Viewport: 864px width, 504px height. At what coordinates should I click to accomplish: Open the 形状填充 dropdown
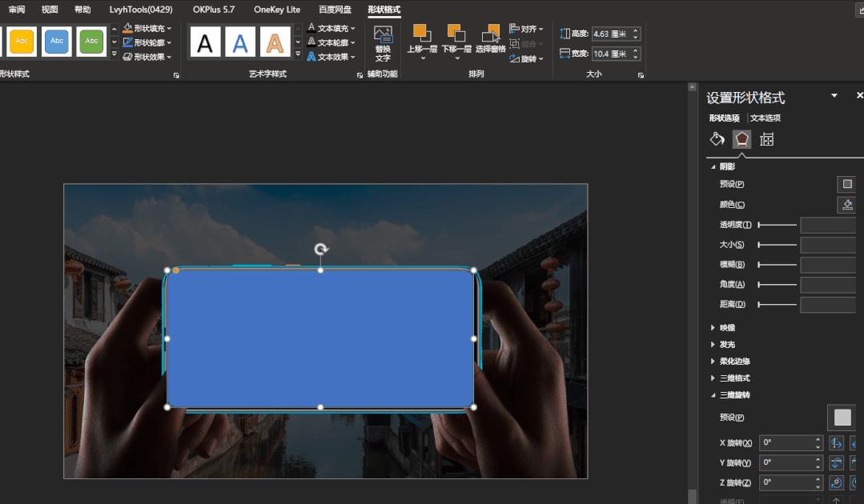point(147,28)
